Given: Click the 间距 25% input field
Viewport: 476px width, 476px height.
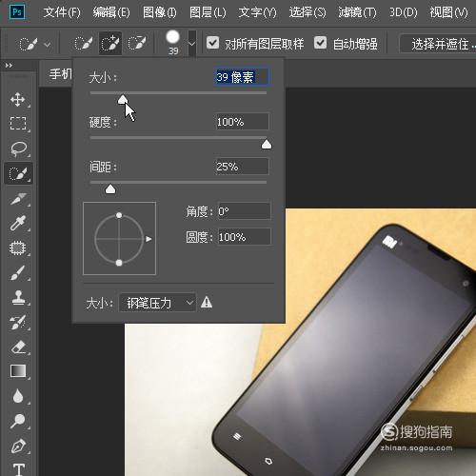Looking at the screenshot, I should pos(242,167).
